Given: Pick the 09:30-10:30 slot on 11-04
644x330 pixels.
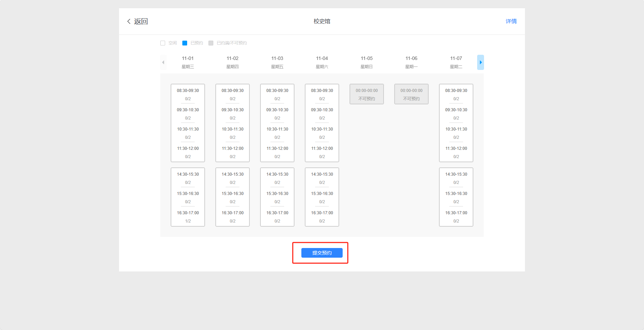Looking at the screenshot, I should click(x=322, y=114).
